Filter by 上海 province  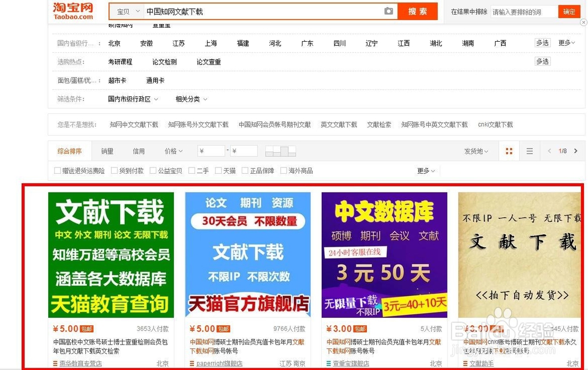pyautogui.click(x=211, y=43)
